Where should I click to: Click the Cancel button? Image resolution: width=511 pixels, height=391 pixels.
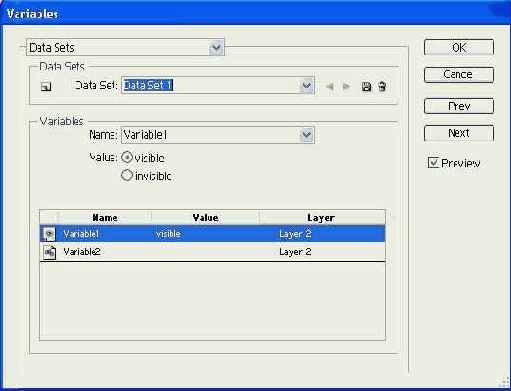[x=459, y=74]
